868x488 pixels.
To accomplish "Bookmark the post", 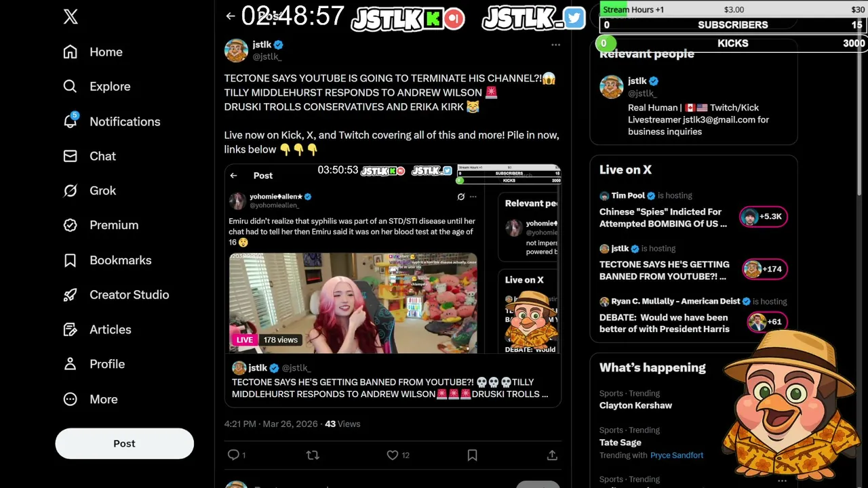I will click(x=472, y=455).
